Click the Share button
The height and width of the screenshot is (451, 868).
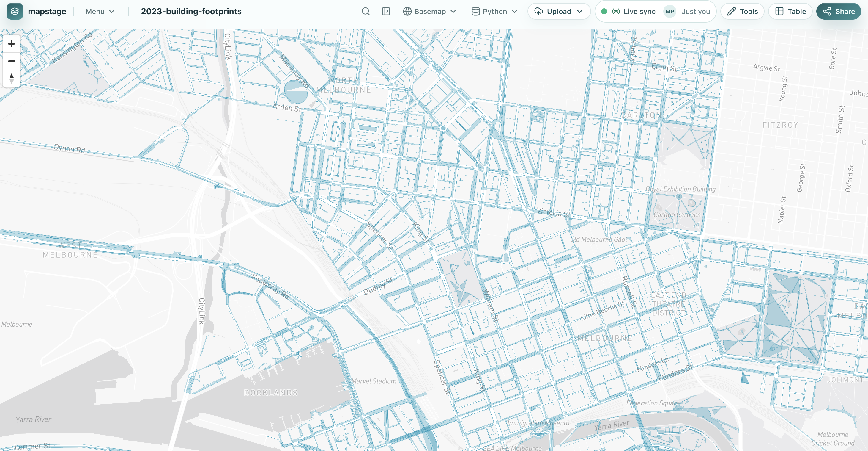click(x=838, y=11)
